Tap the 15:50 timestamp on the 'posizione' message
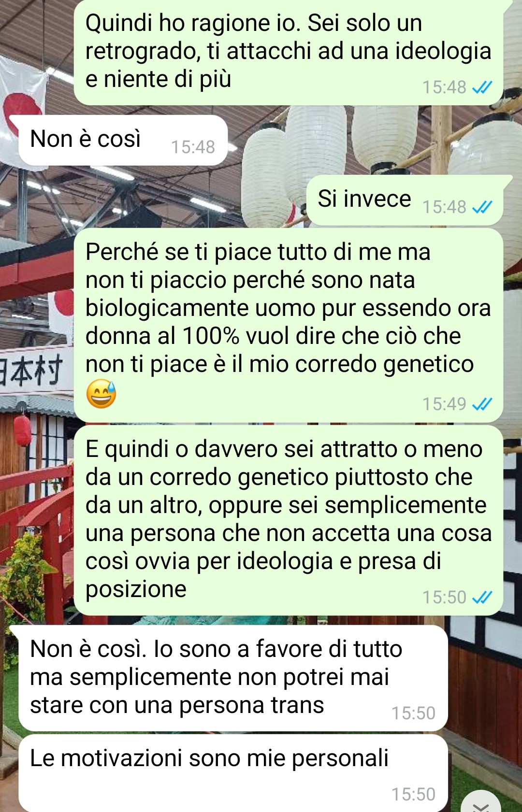Image resolution: width=522 pixels, height=812 pixels. pos(444,598)
